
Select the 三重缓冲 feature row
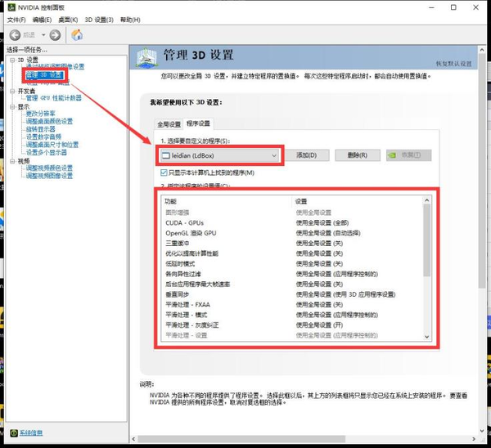[292, 243]
